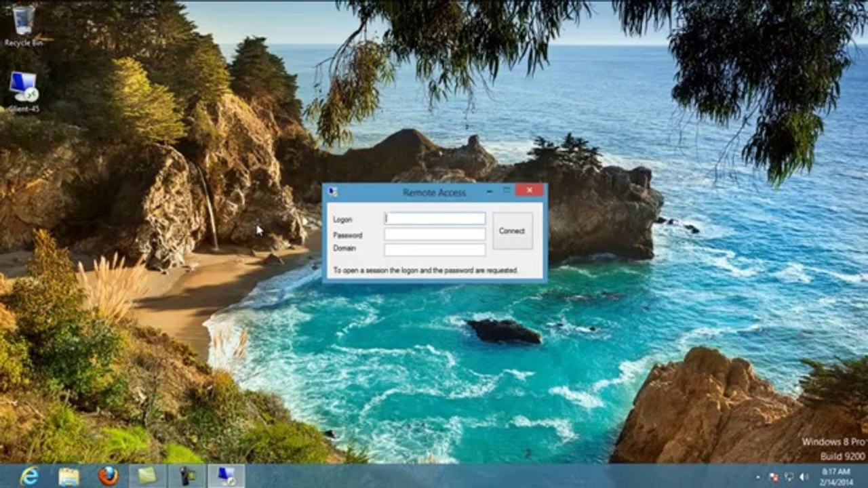The image size is (868, 488).
Task: Minimize the Remote Access window
Action: point(490,192)
